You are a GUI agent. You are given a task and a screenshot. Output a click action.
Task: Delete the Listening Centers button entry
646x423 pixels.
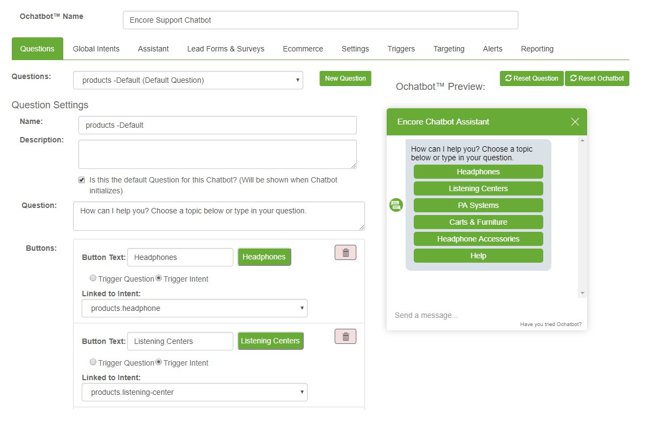coord(345,337)
